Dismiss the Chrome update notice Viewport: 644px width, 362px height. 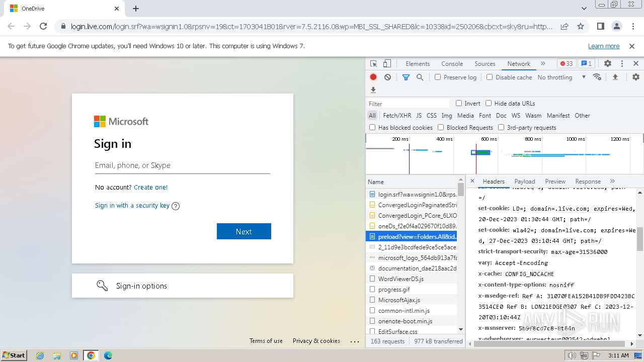click(x=632, y=46)
